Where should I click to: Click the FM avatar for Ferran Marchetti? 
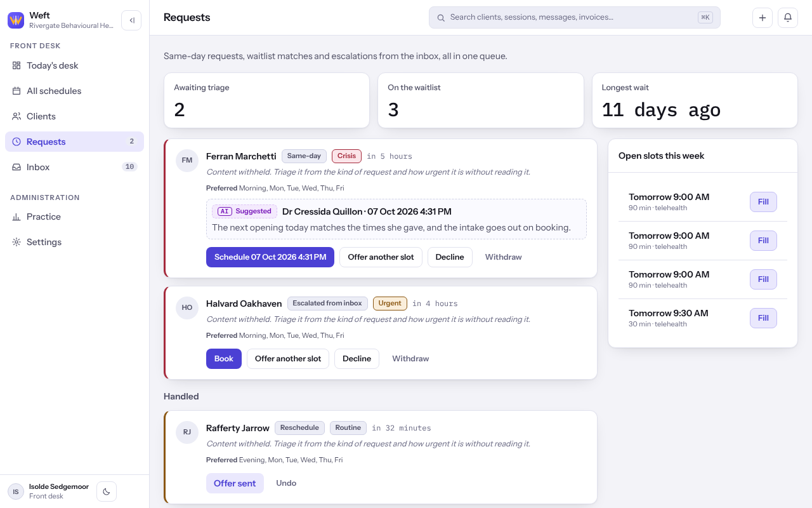pyautogui.click(x=187, y=160)
